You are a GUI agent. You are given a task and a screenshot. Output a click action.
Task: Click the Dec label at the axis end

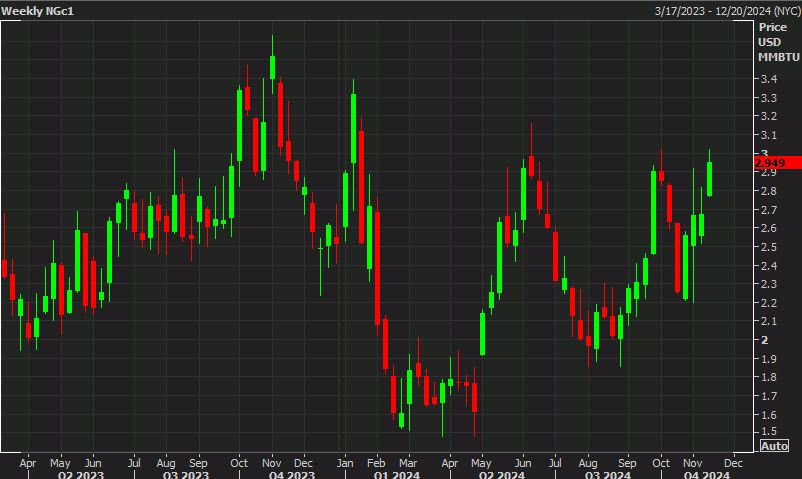[733, 463]
